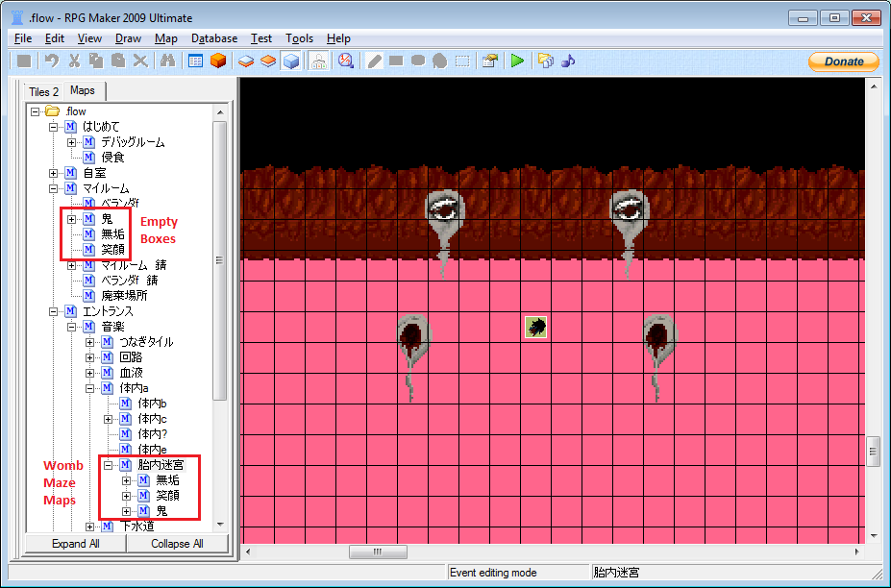This screenshot has width=891, height=588.
Task: Switch to the Tiles 2 tab
Action: [x=44, y=91]
